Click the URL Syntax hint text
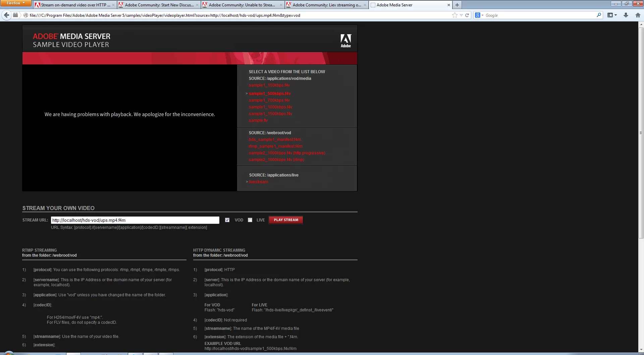 (129, 227)
